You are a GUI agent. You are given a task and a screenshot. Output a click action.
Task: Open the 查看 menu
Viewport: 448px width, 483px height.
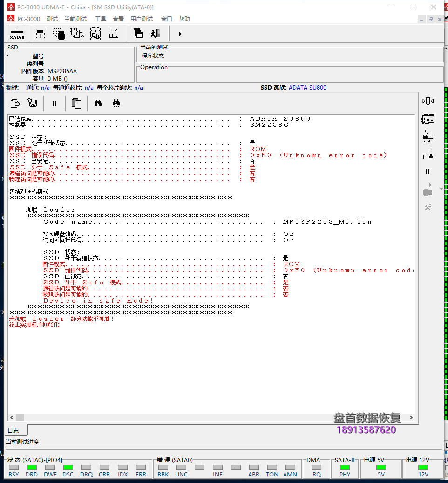click(118, 19)
